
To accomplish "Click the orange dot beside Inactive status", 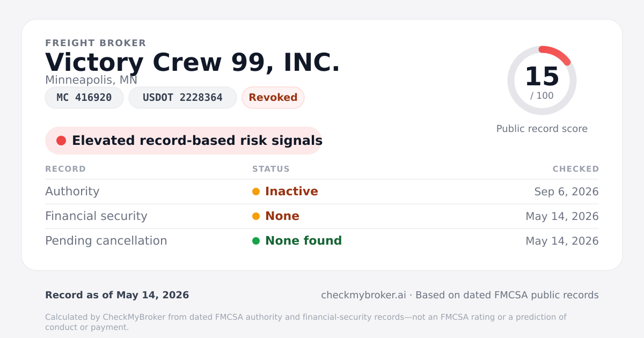I will click(x=256, y=192).
